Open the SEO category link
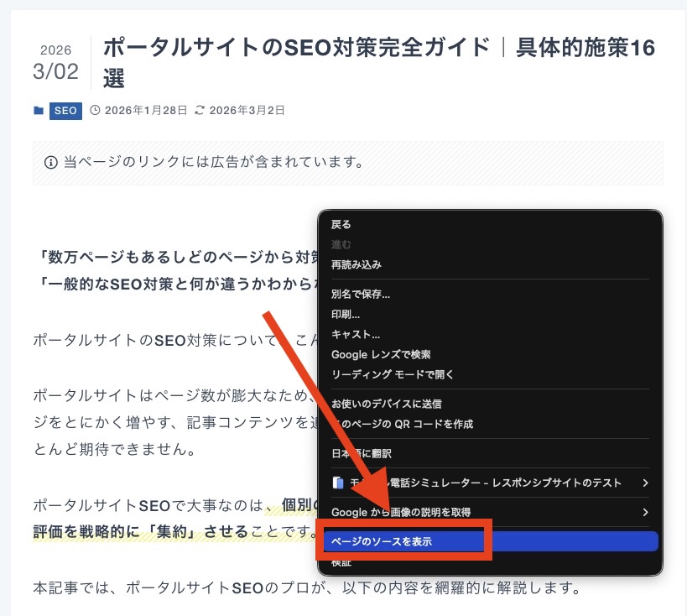The height and width of the screenshot is (616, 687). point(65,110)
